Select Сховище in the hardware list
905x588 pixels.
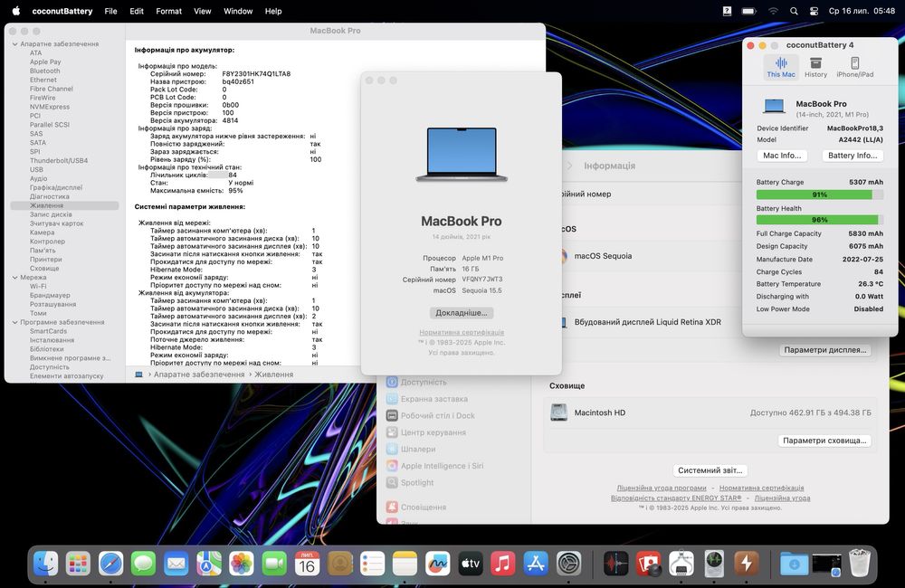point(44,269)
